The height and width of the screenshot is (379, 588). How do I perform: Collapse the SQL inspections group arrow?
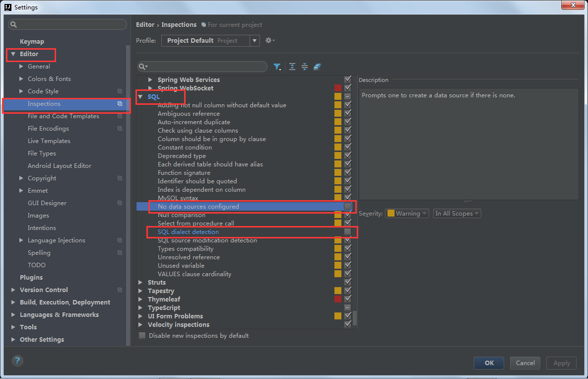click(140, 97)
